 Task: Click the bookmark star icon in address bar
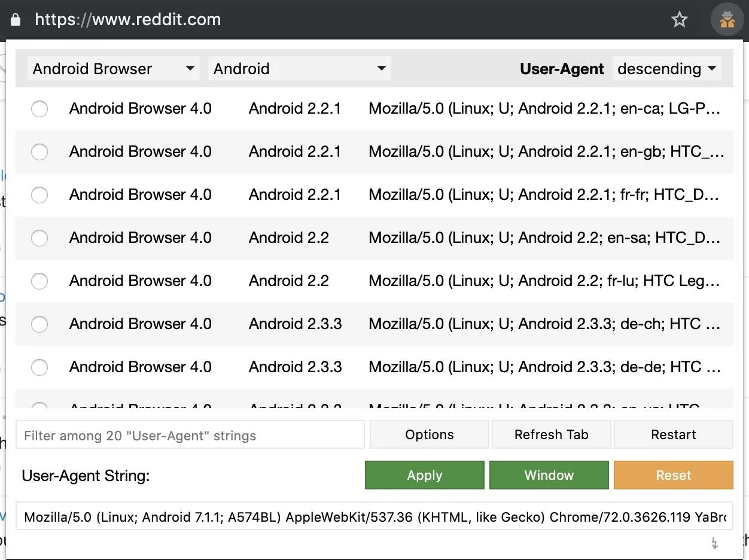point(679,20)
